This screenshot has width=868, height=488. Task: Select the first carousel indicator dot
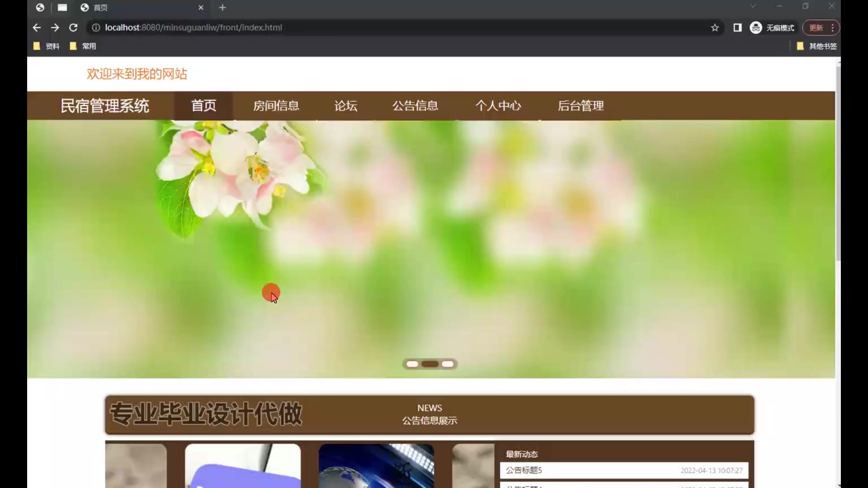[412, 364]
